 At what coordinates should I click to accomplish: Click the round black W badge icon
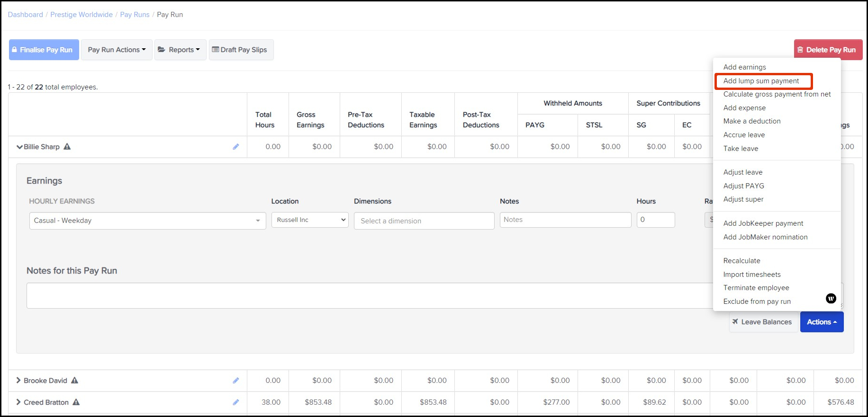[x=831, y=298]
